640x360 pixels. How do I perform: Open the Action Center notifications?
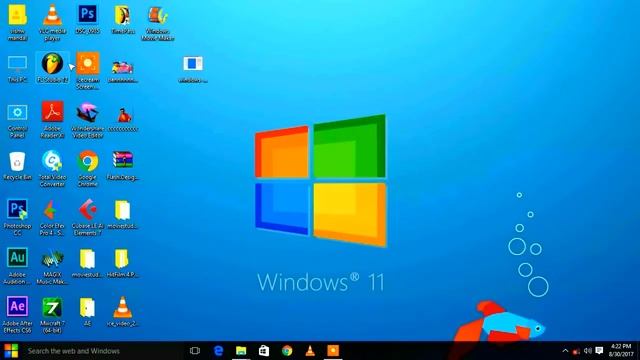pos(599,351)
